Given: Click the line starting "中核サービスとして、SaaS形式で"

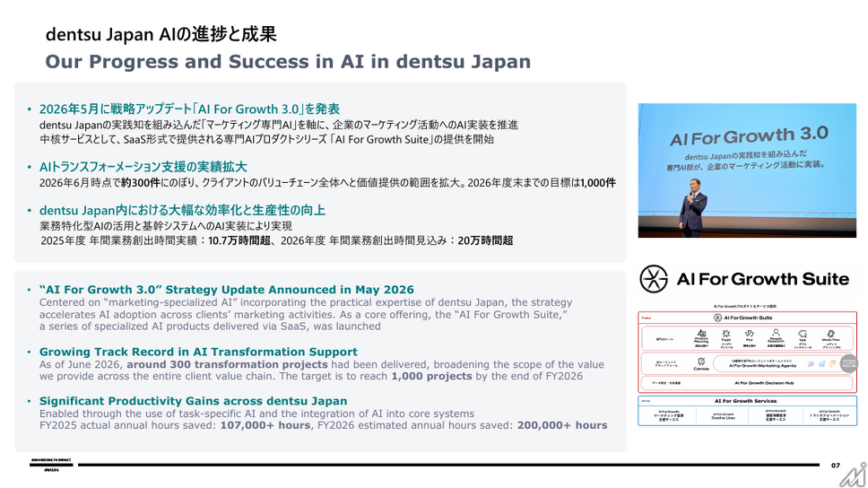Looking at the screenshot, I should point(266,140).
